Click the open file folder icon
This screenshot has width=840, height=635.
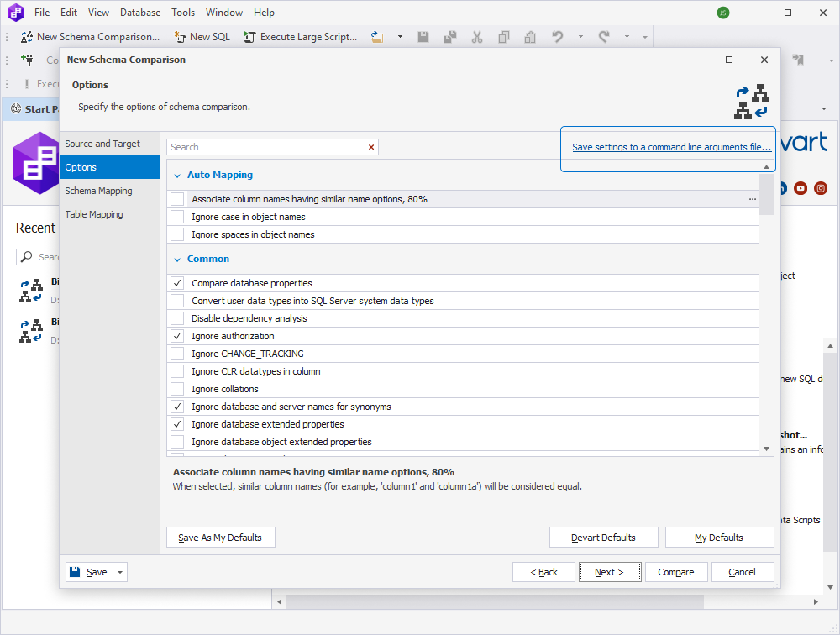pyautogui.click(x=377, y=37)
